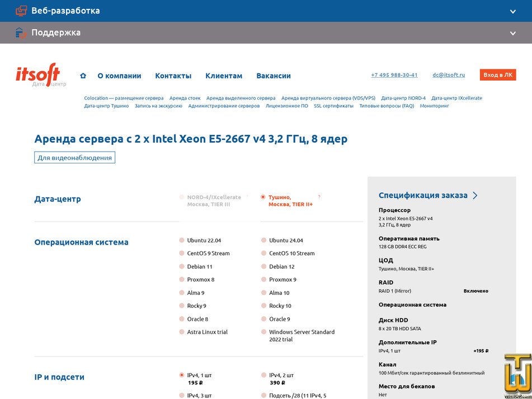The image size is (532, 399).
Task: Choose Ubuntu 22.04 operating system
Action: [x=181, y=240]
